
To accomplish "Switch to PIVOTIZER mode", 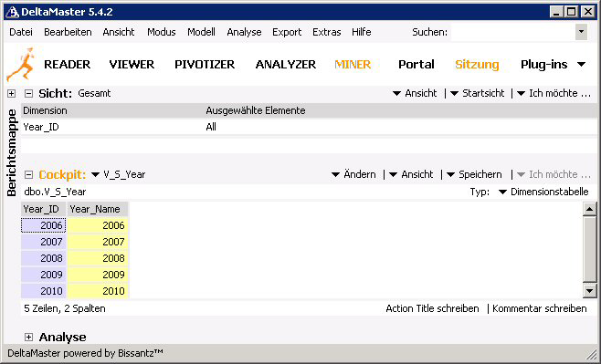I will (x=205, y=64).
